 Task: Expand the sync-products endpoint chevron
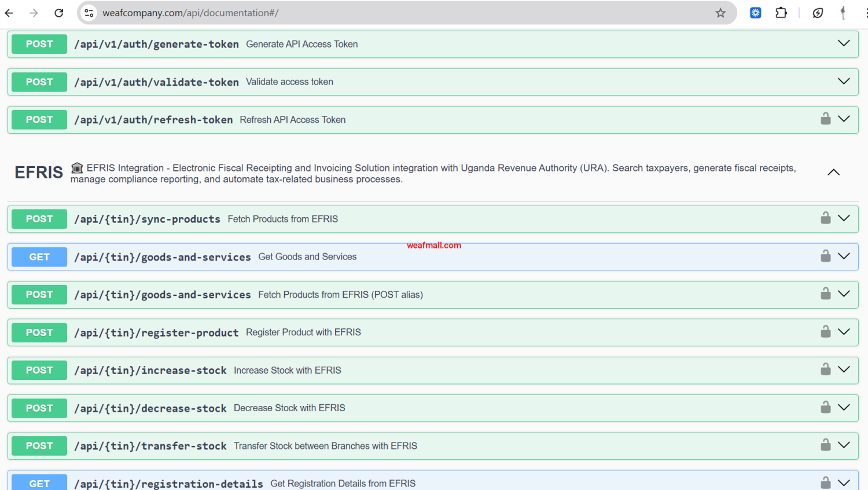[844, 218]
